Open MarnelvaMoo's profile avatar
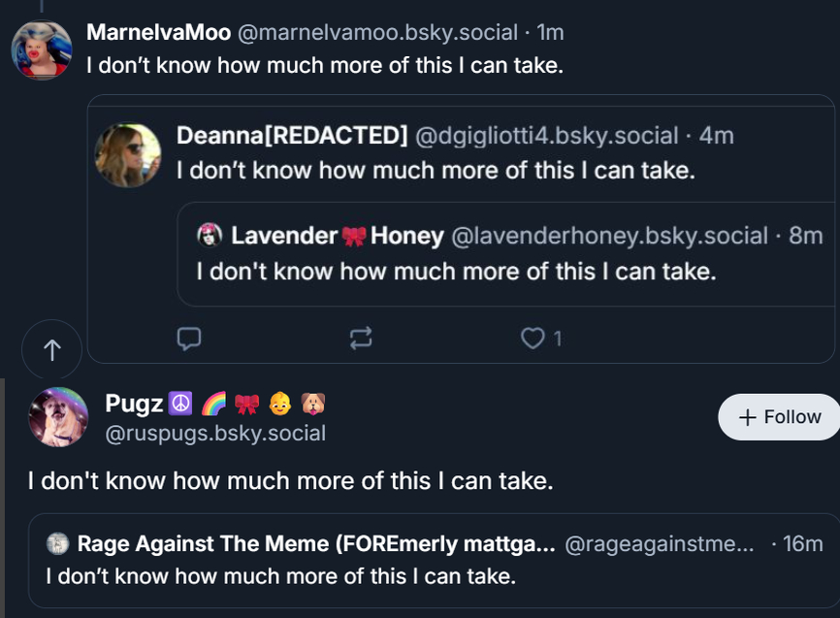 point(42,49)
